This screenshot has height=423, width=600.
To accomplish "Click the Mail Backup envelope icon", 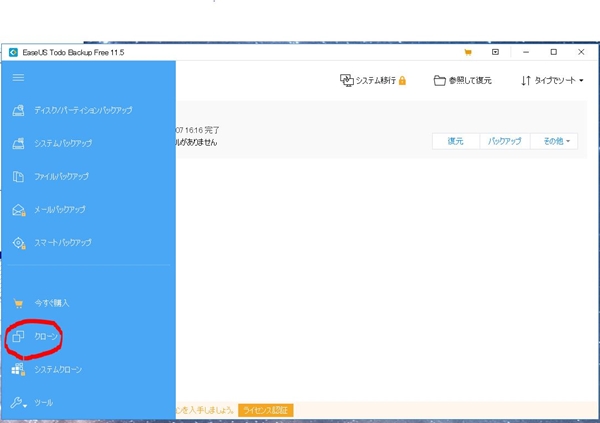I will coord(18,210).
